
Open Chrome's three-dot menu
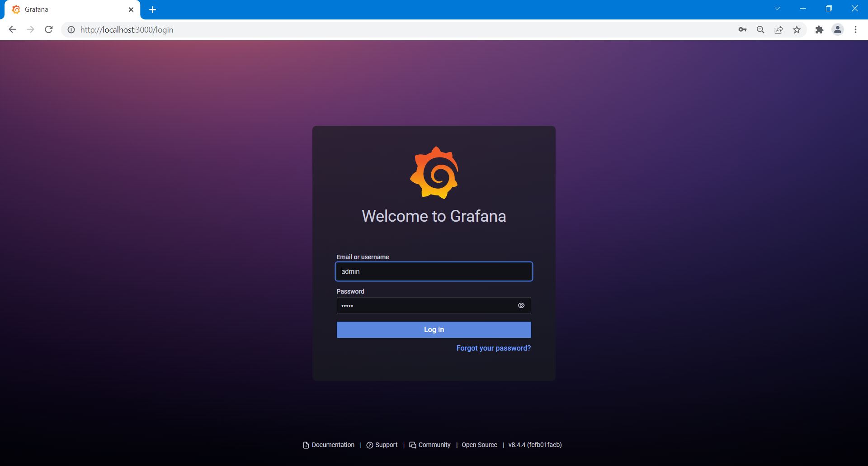coord(855,30)
